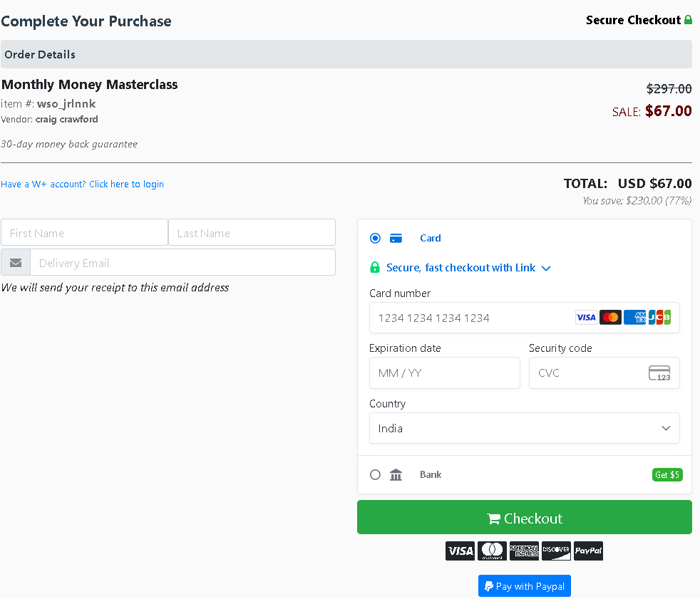Expand the Secure, fast checkout with Link chevron

(546, 269)
